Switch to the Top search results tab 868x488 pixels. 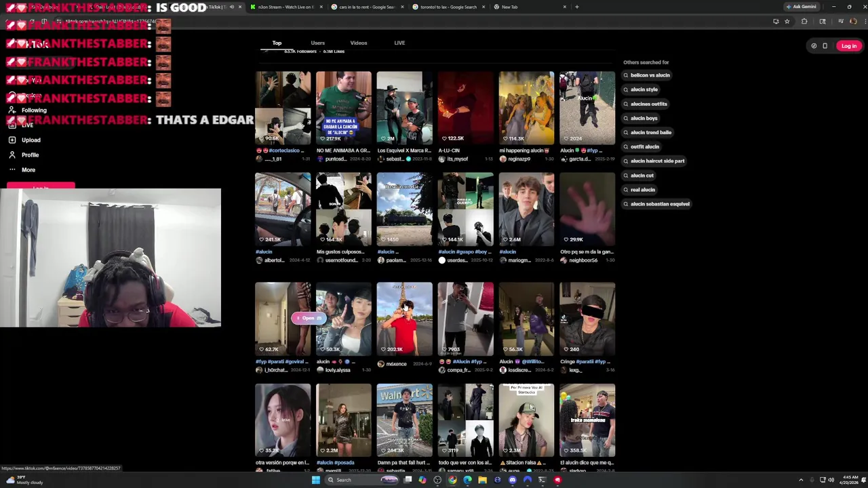pos(277,43)
